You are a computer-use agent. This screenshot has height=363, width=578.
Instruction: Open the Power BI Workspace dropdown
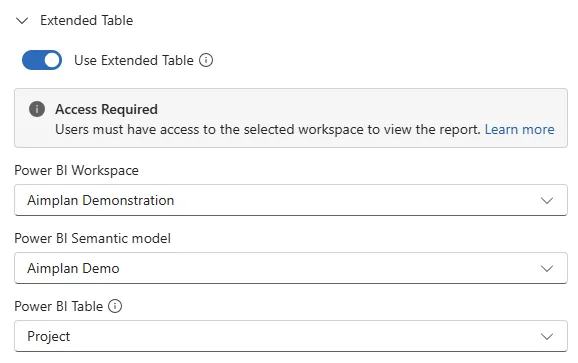[x=291, y=200]
